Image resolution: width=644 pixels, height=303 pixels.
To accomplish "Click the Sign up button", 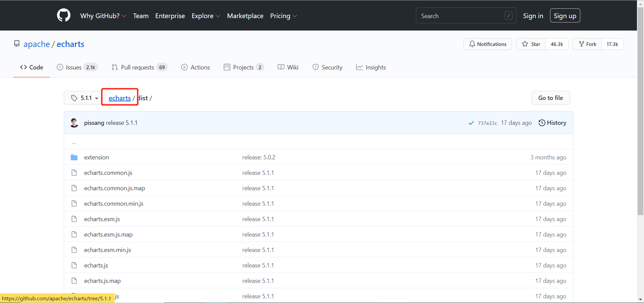I will 565,15.
